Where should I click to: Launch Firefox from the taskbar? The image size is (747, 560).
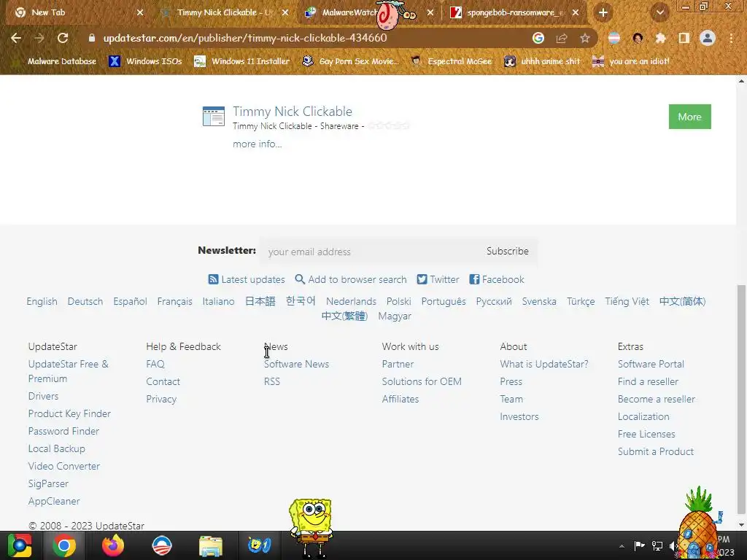coord(113,545)
